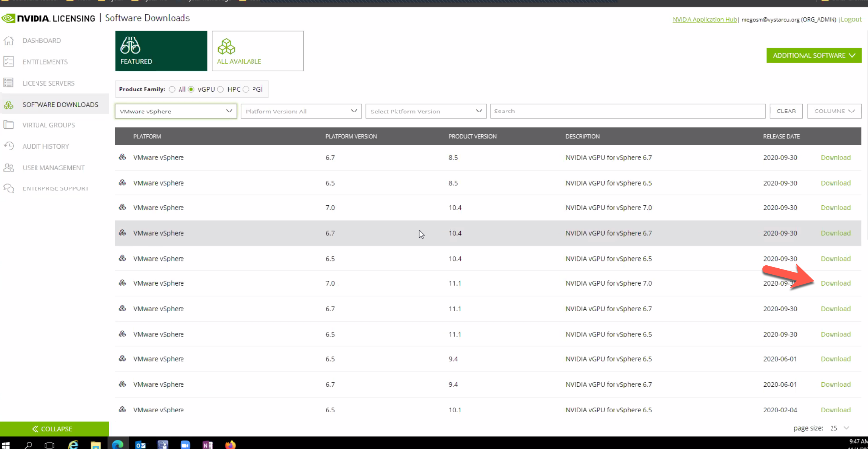The height and width of the screenshot is (449, 868).
Task: Click the License Servers icon in sidebar
Action: pyautogui.click(x=8, y=83)
